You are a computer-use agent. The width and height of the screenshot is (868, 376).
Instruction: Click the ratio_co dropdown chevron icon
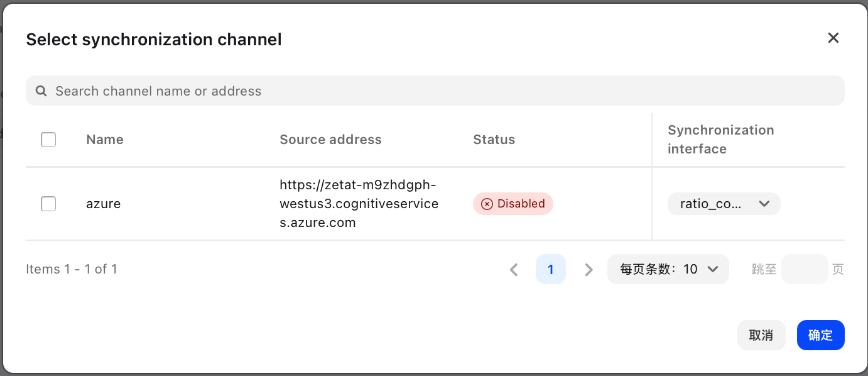pyautogui.click(x=764, y=204)
